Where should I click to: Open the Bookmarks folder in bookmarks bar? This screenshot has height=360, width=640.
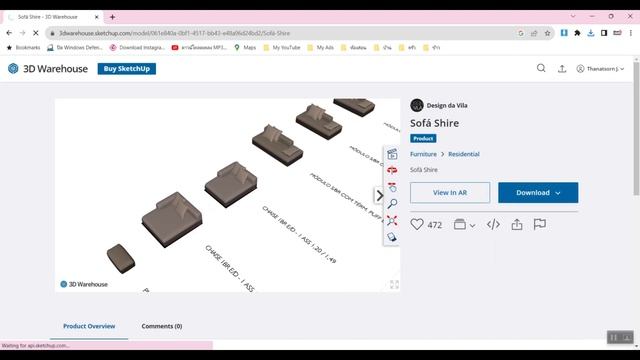(x=24, y=47)
